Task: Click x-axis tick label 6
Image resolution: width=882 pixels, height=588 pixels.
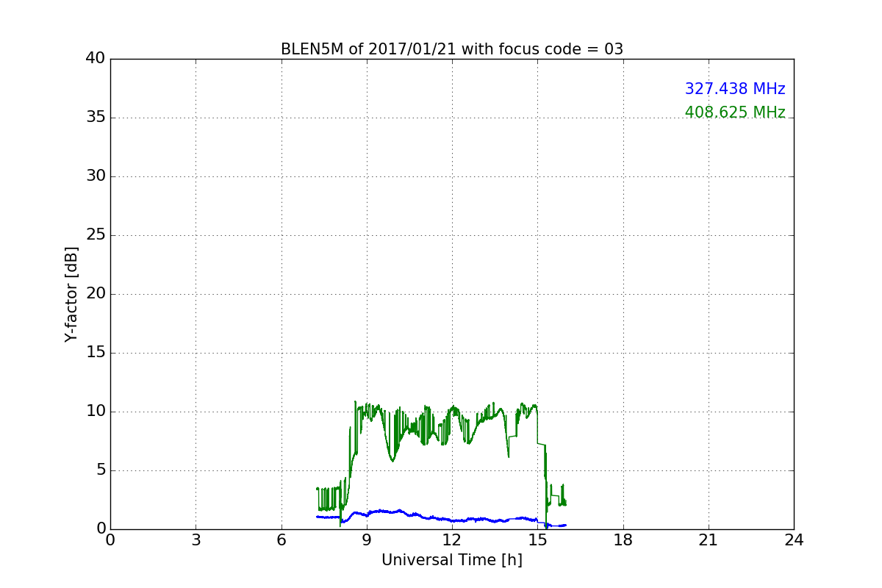Action: (x=281, y=540)
